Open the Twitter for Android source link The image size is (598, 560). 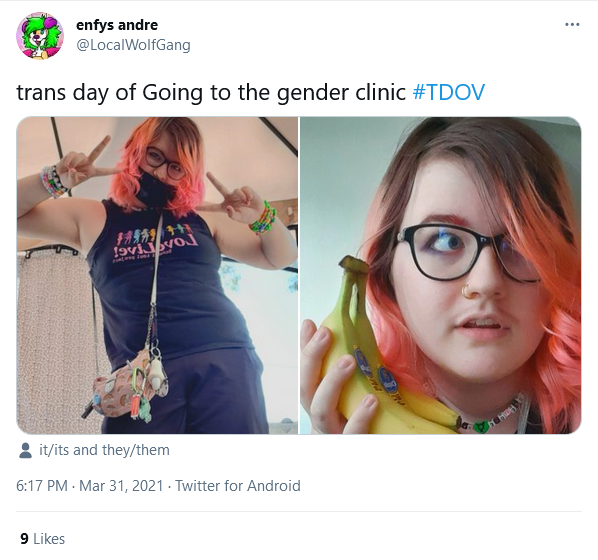(238, 486)
